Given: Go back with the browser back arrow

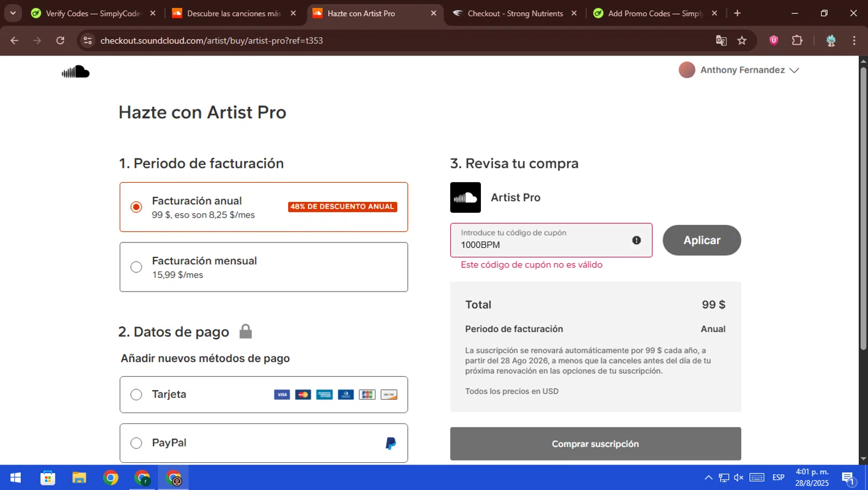Looking at the screenshot, I should tap(14, 40).
